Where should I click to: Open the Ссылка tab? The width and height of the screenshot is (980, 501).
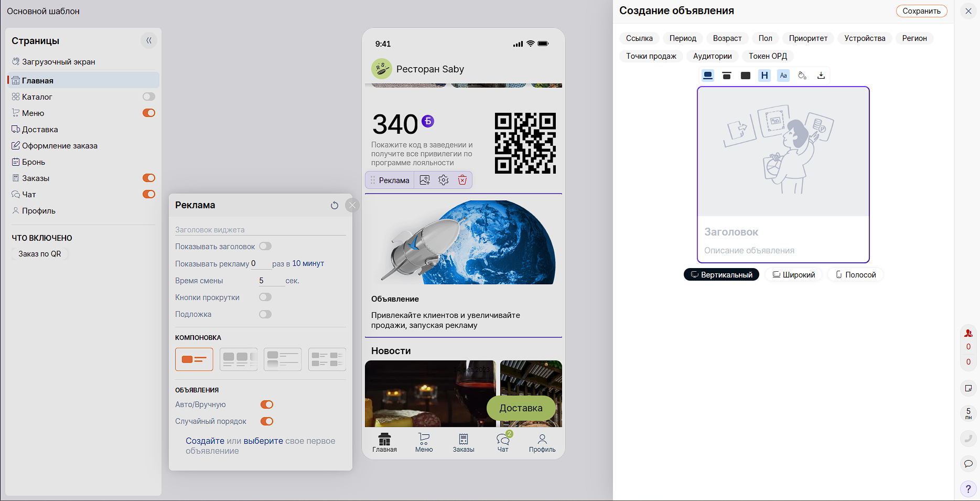click(639, 38)
